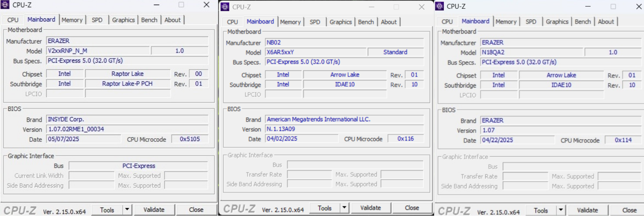The height and width of the screenshot is (216, 644).
Task: Open Tools dropdown arrow in right window
Action: (561, 210)
